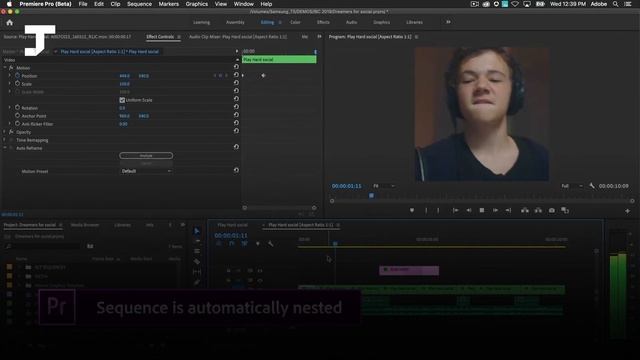640x360 pixels.
Task: Click the Analyze button in Auto Reframe
Action: click(x=146, y=156)
